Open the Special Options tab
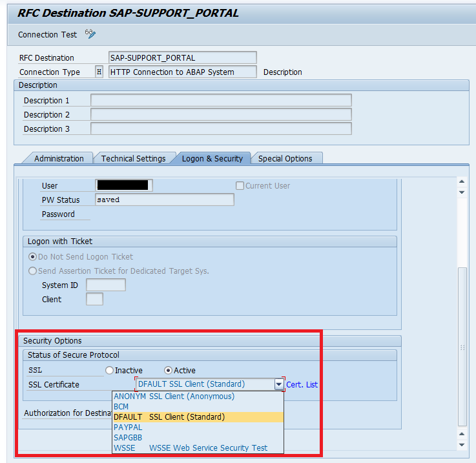This screenshot has height=463, width=476. click(285, 158)
